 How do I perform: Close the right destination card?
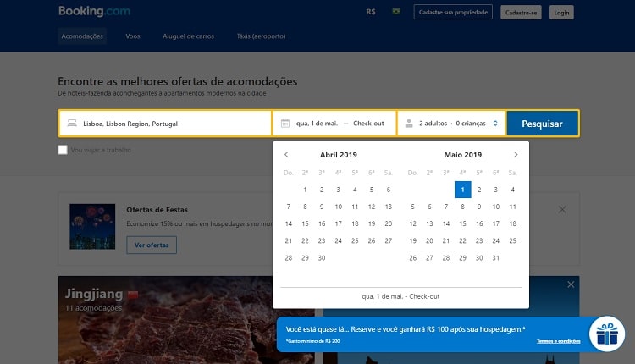tap(571, 284)
